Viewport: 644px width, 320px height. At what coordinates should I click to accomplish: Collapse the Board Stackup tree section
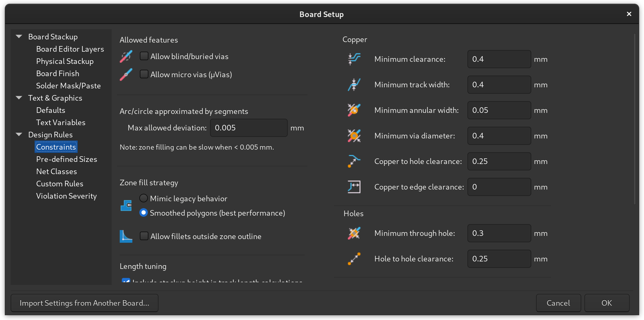[x=19, y=37]
